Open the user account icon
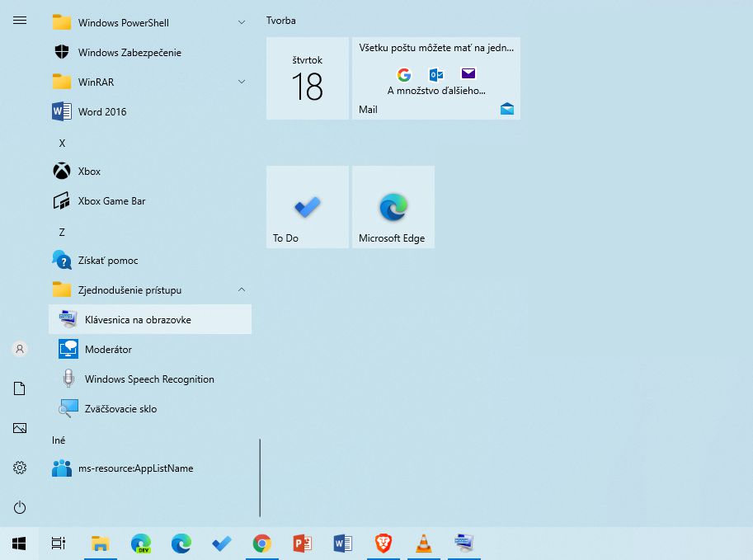This screenshot has width=753, height=560. tap(20, 349)
